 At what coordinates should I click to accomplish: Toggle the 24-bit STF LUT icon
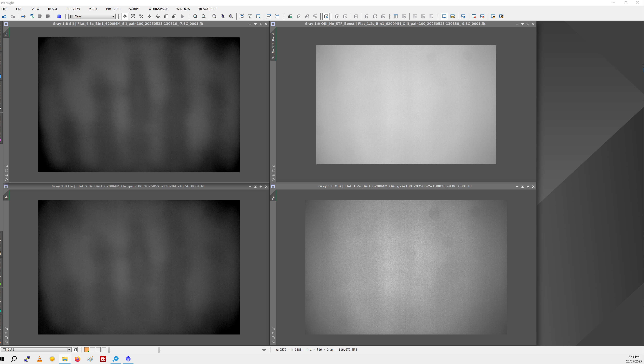(453, 17)
